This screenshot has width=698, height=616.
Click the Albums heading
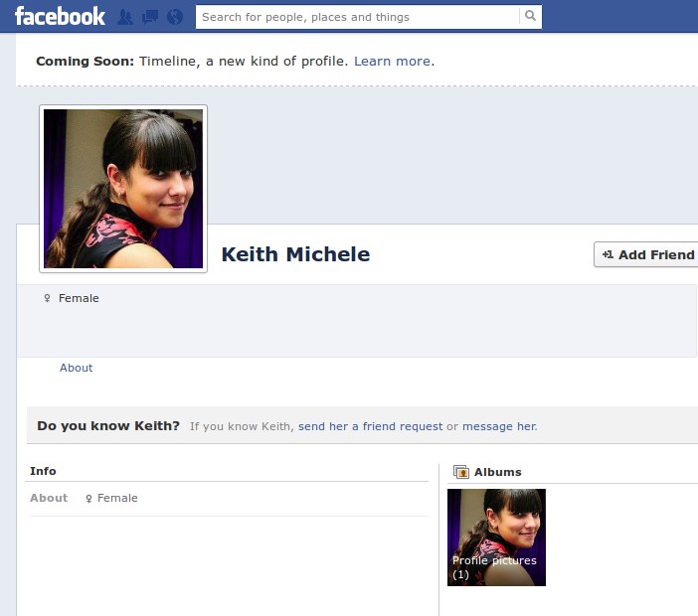(x=497, y=472)
